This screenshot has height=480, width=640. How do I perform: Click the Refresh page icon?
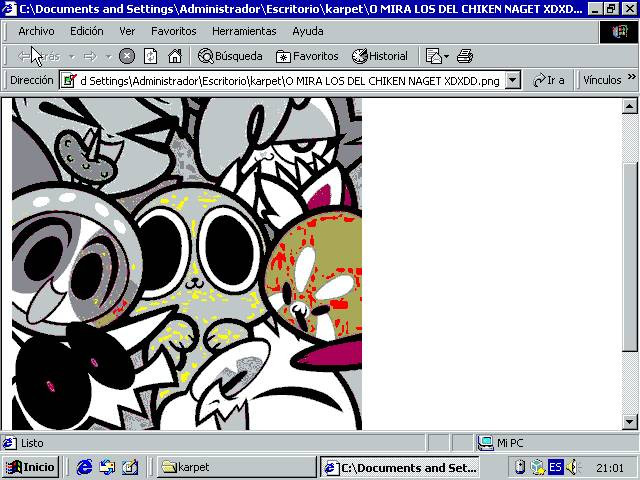tap(151, 56)
